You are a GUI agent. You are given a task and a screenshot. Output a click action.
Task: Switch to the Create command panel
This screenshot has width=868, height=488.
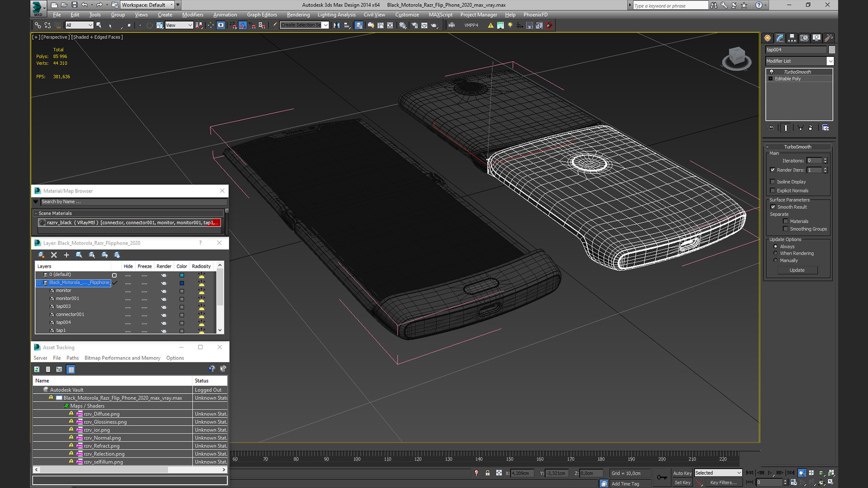(x=767, y=38)
